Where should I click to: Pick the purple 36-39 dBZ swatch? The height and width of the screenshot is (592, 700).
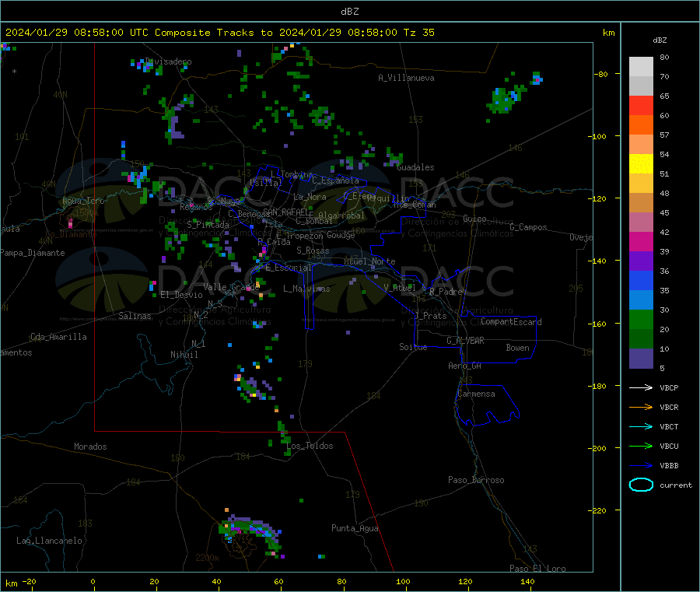[641, 261]
